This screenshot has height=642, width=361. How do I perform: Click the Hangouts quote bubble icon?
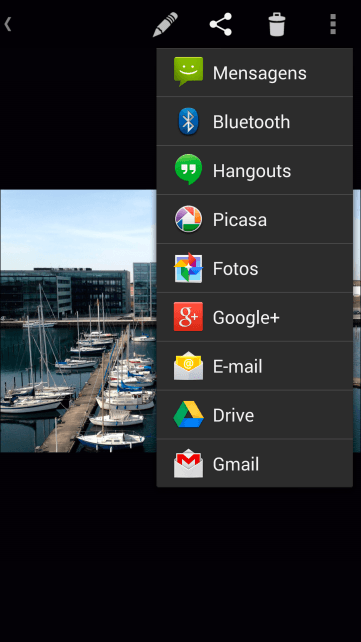[188, 170]
